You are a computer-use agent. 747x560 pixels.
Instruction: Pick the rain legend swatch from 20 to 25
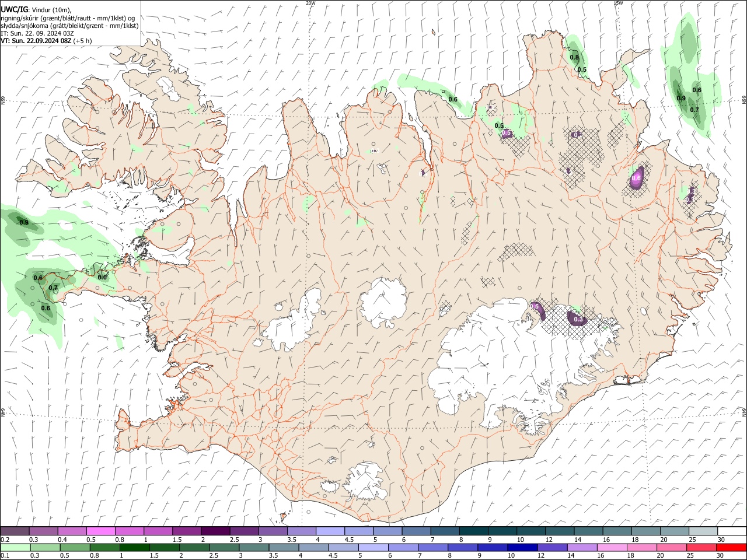coord(672,547)
